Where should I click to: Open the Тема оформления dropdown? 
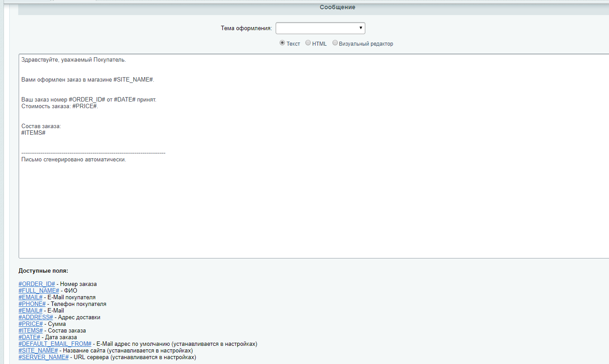click(320, 28)
